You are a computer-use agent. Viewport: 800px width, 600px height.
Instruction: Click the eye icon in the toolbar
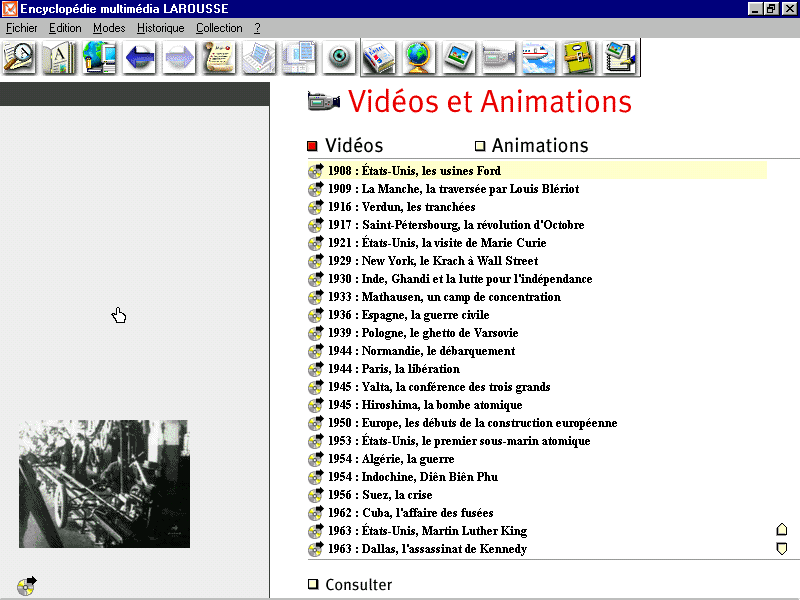point(339,57)
